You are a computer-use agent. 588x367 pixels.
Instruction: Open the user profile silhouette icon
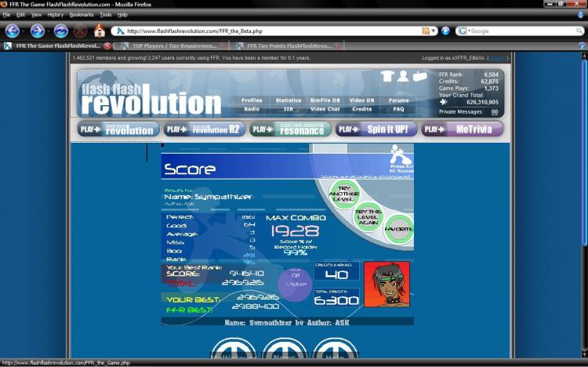403,76
